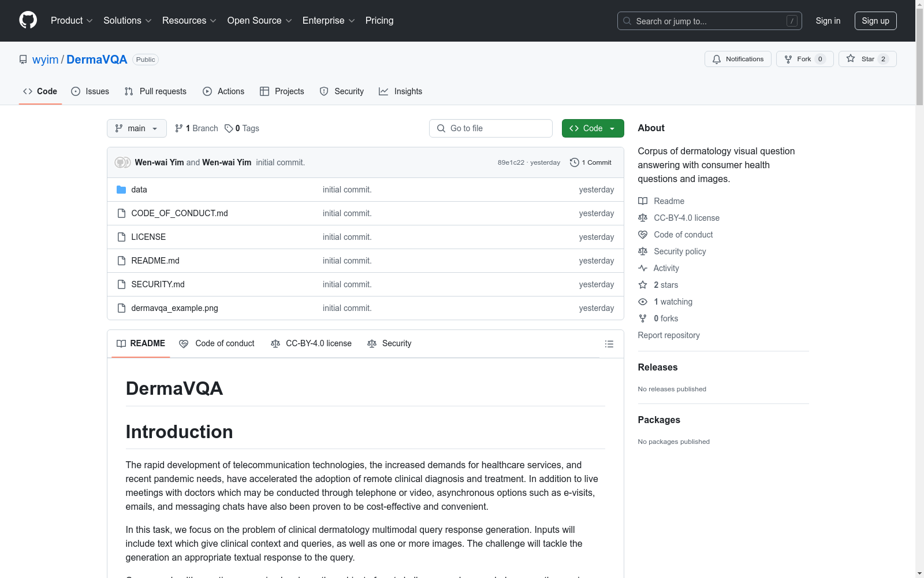Click the search magnifier icon in header
Image resolution: width=924 pixels, height=578 pixels.
point(627,21)
